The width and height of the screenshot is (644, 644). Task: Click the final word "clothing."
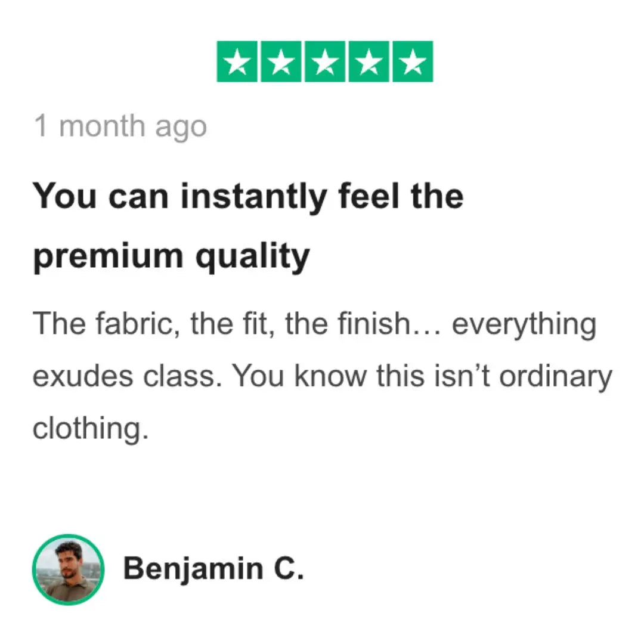tap(90, 429)
